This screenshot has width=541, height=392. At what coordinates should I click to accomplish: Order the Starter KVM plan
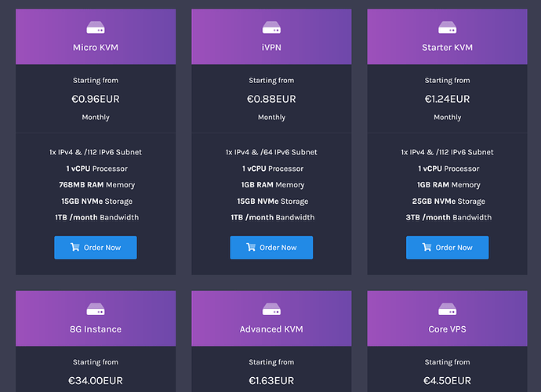click(x=447, y=248)
